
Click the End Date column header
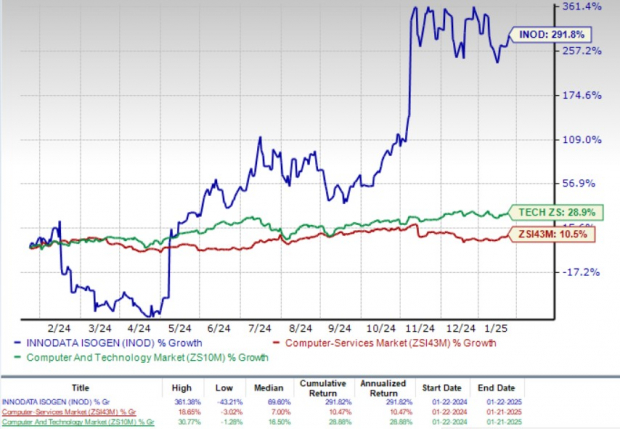[496, 388]
